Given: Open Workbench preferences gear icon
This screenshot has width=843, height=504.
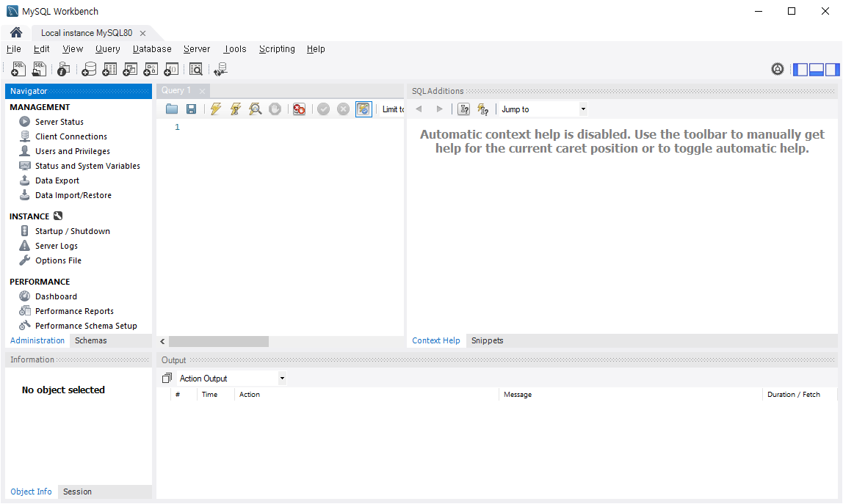Looking at the screenshot, I should [778, 69].
